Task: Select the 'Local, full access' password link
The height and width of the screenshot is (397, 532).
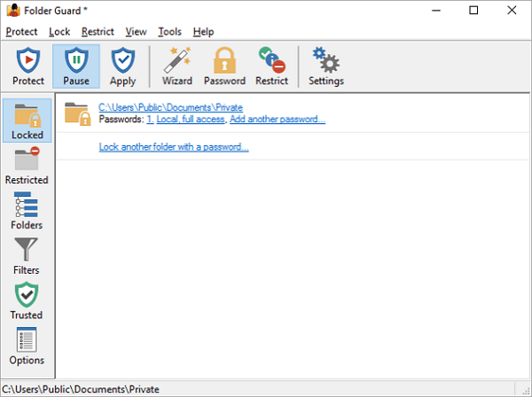Action: (191, 119)
